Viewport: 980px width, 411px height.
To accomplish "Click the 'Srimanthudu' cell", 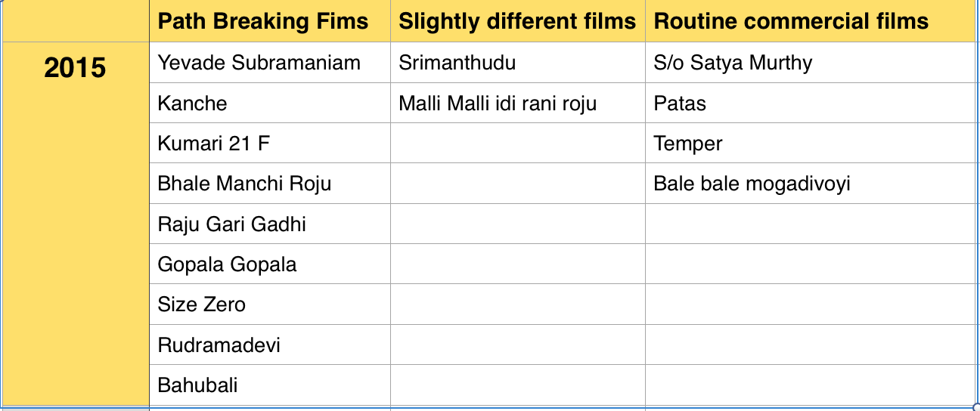I will tap(457, 63).
